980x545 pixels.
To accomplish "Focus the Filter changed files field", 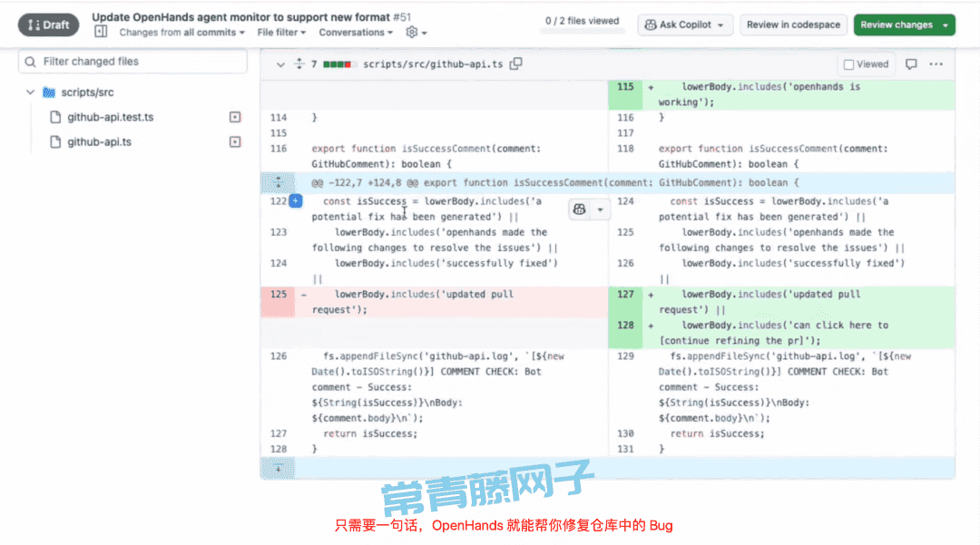I will pyautogui.click(x=132, y=62).
